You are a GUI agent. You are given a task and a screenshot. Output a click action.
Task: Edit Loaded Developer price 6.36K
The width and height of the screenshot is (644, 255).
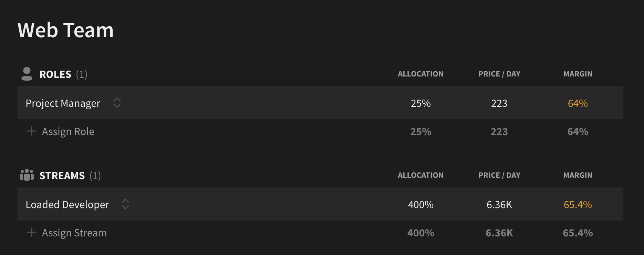(499, 205)
